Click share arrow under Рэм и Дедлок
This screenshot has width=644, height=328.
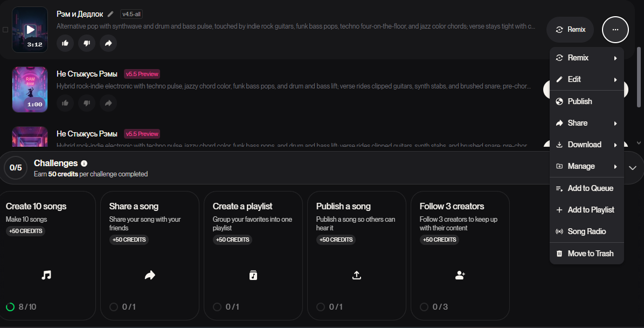(x=108, y=43)
